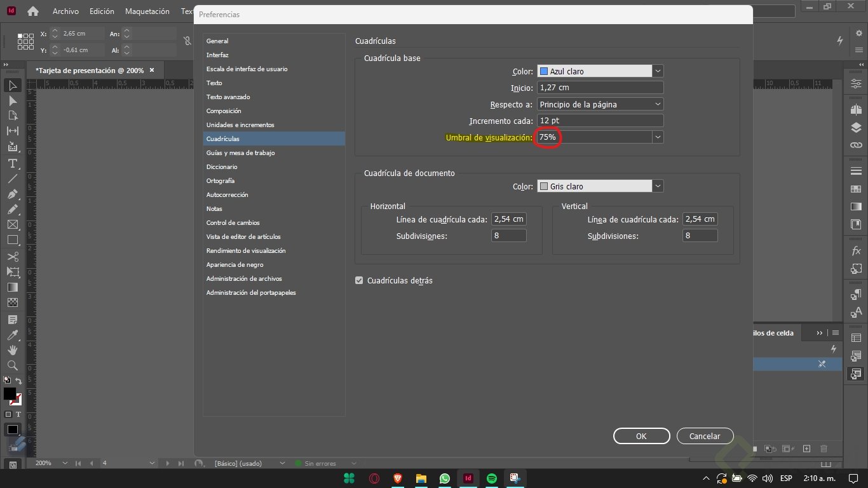
Task: Click the light blue color swatch
Action: 544,72
